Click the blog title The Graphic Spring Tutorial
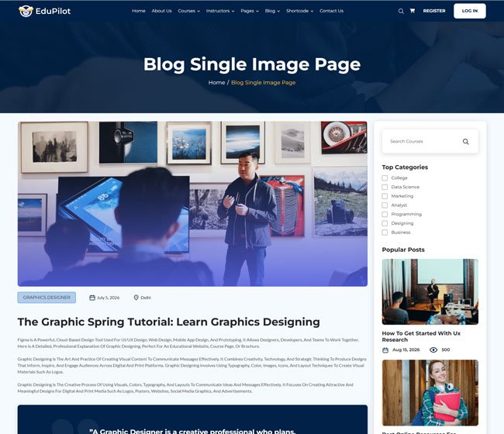 (169, 322)
